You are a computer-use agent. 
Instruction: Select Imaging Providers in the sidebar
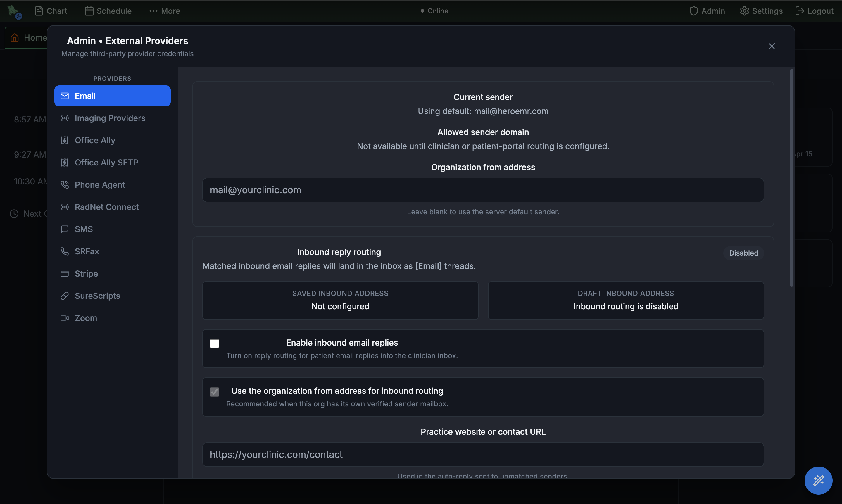[x=113, y=118]
